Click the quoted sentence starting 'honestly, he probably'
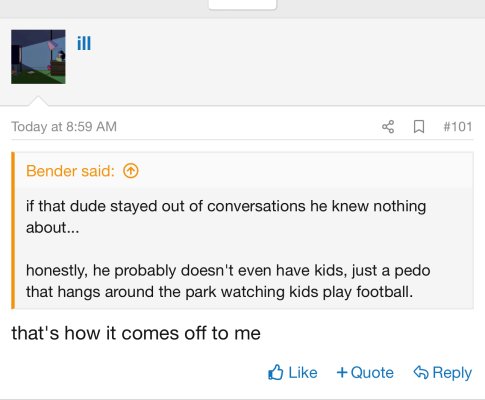The image size is (485, 400). [228, 281]
